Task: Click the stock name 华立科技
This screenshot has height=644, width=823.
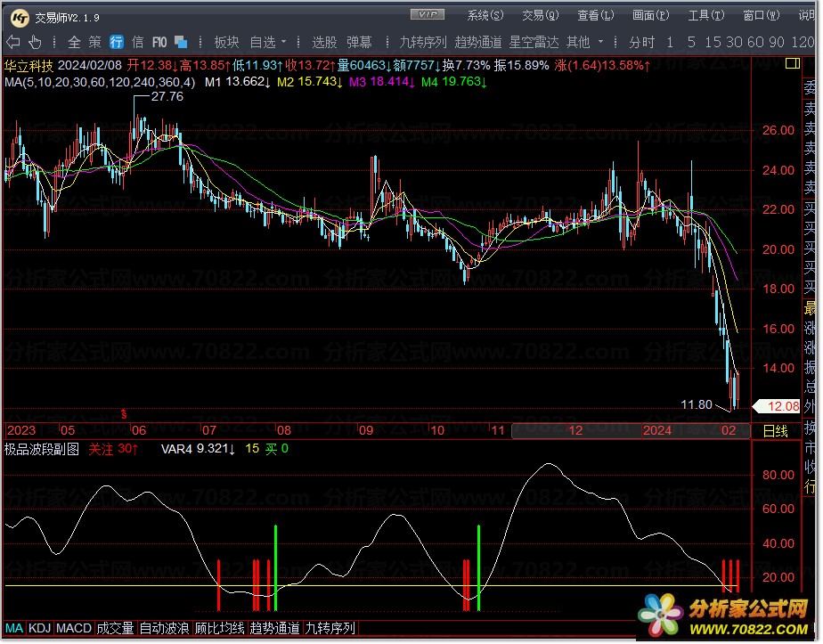Action: pyautogui.click(x=29, y=66)
